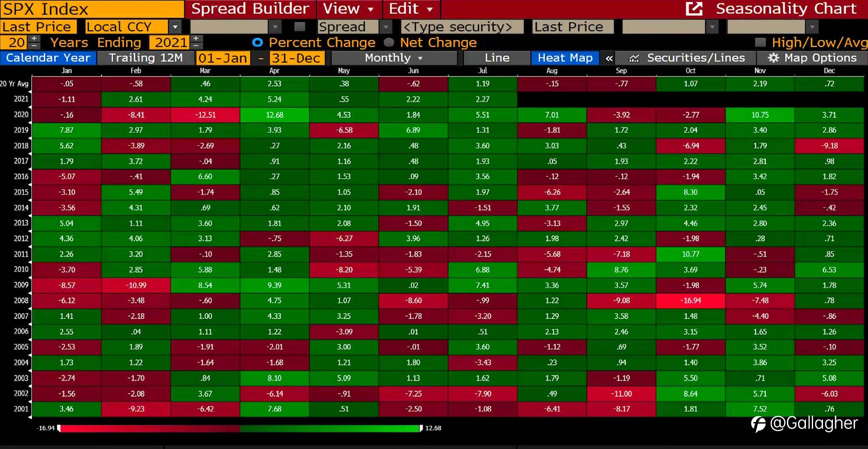Open the Edit menu
The height and width of the screenshot is (449, 868).
tap(410, 8)
